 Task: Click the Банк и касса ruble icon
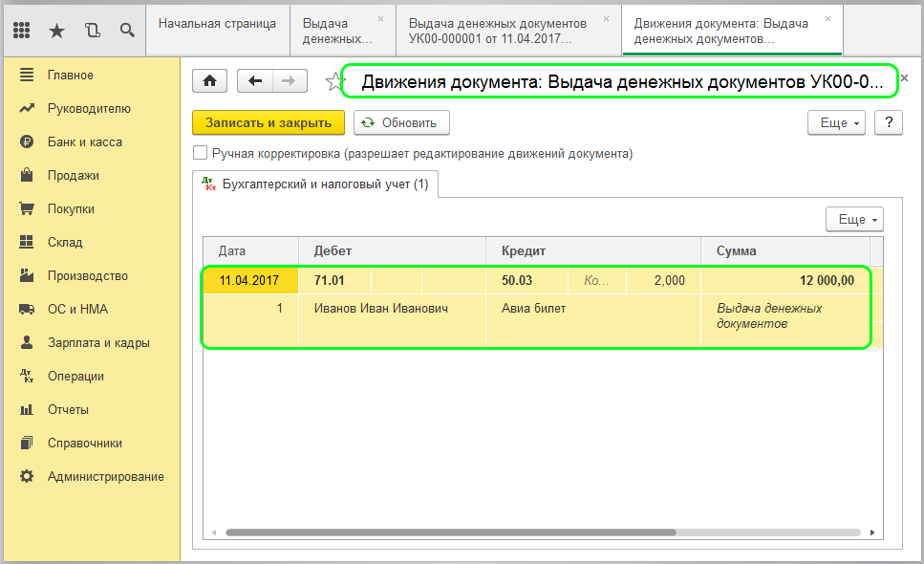click(x=27, y=142)
